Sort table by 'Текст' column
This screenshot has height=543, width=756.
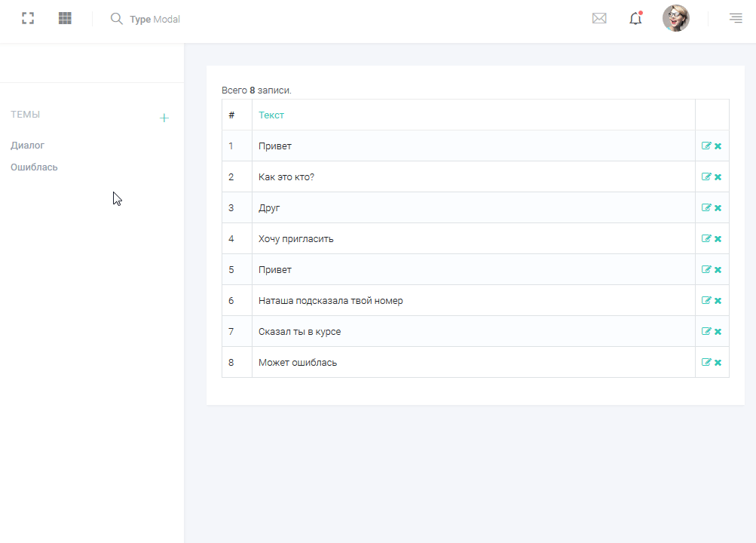pyautogui.click(x=271, y=115)
